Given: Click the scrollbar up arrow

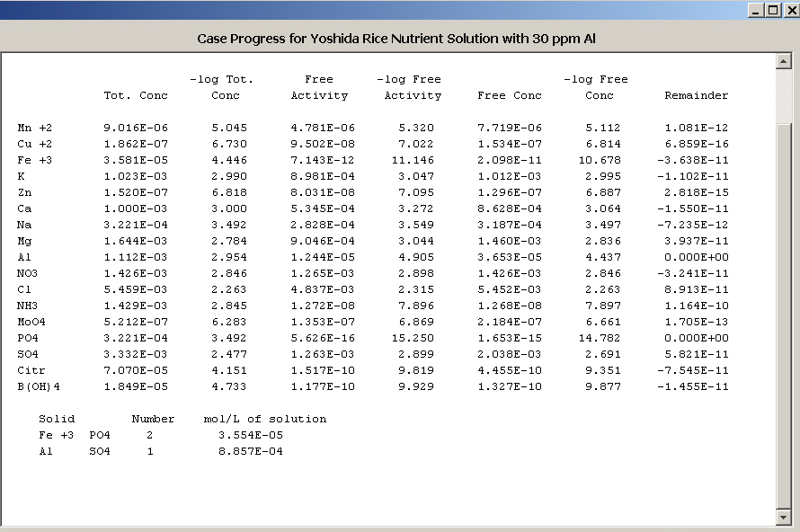Looking at the screenshot, I should pyautogui.click(x=784, y=61).
